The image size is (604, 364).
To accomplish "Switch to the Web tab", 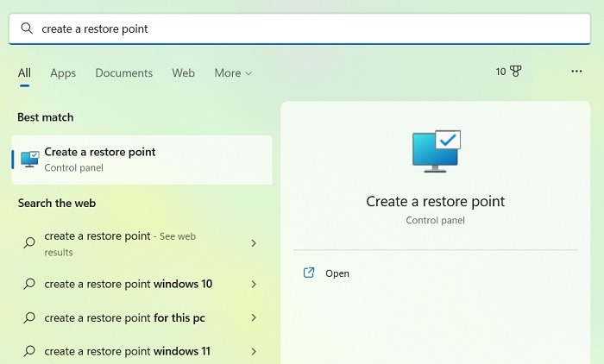I will (x=183, y=72).
